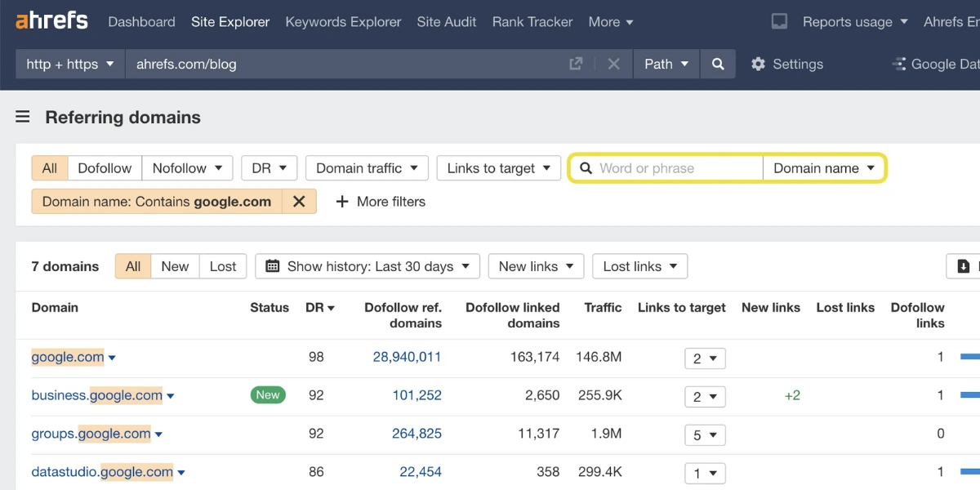The width and height of the screenshot is (980, 490).
Task: Click the magnifier search button
Action: tap(718, 64)
